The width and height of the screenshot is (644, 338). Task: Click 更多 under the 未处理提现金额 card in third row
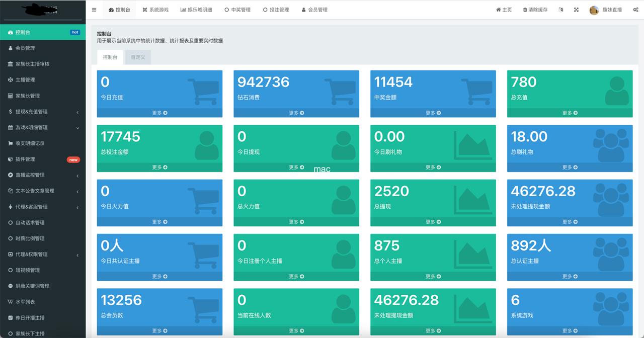570,222
